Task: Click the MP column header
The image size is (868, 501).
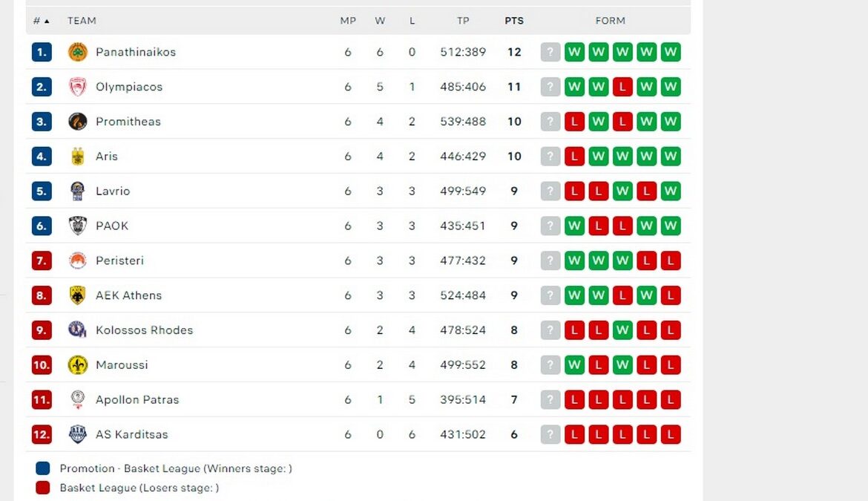Action: coord(348,21)
